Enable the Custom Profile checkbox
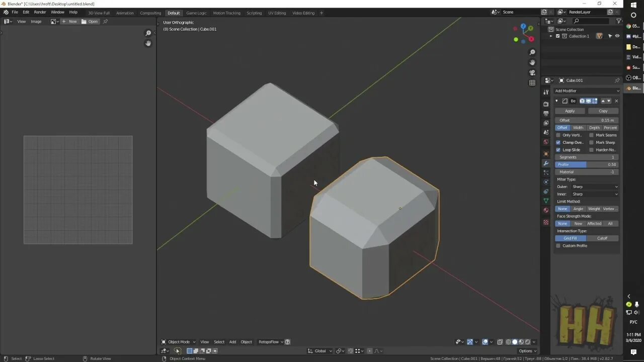644x362 pixels. pos(558,246)
